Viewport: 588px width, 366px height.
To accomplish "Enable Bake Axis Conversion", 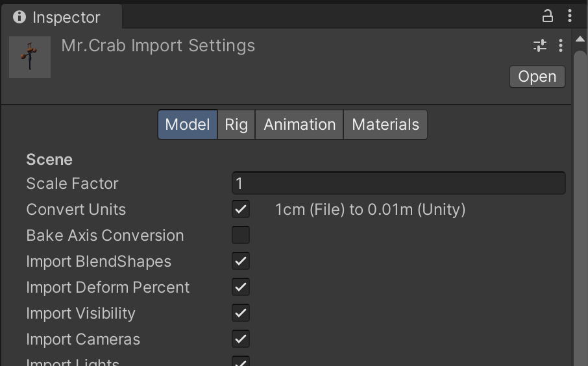I will tap(241, 235).
